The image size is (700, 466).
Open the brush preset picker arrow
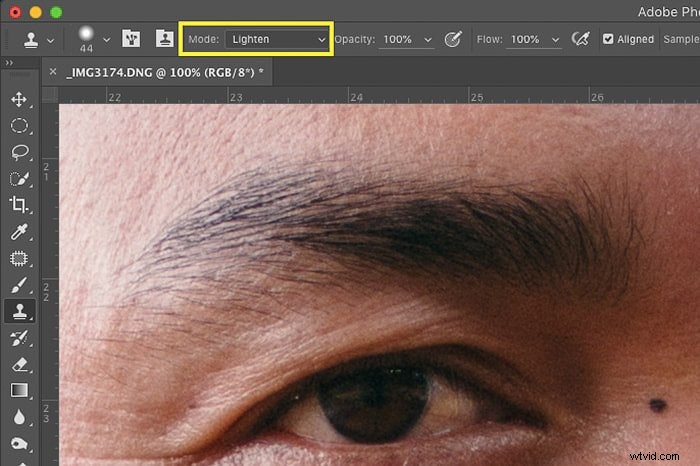coord(106,40)
